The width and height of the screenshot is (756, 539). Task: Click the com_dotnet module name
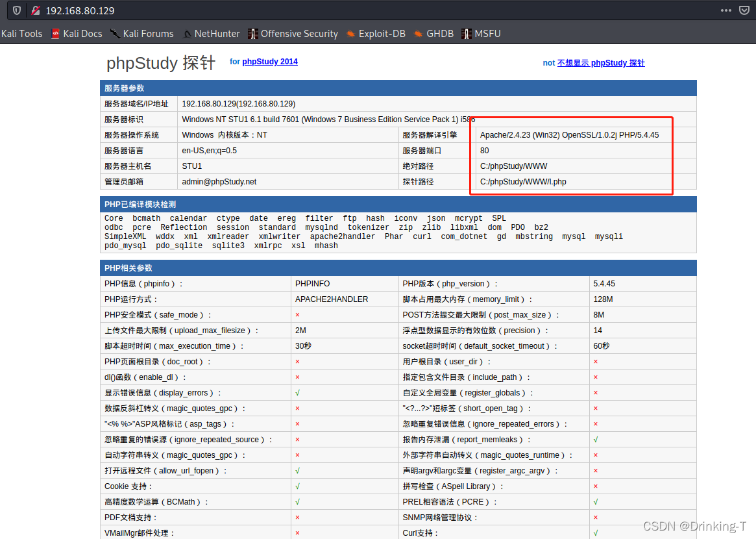(464, 236)
